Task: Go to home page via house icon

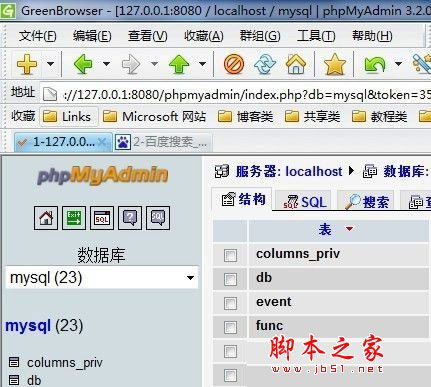Action: (296, 64)
